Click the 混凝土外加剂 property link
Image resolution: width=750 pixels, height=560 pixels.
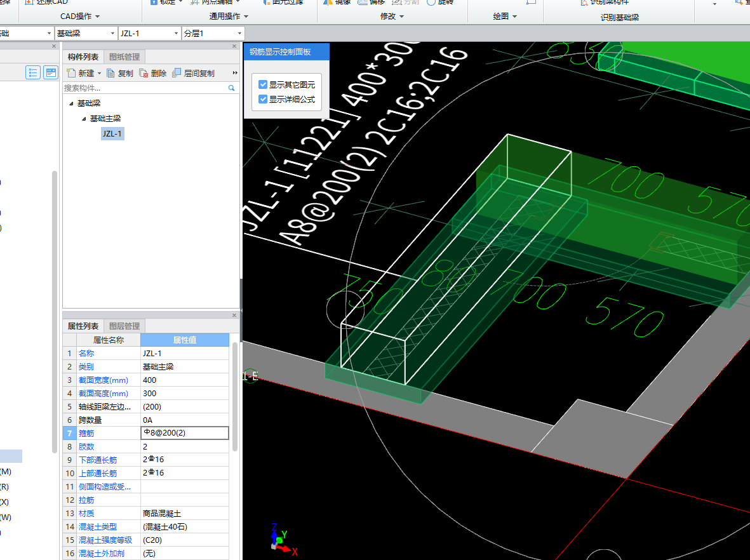pyautogui.click(x=102, y=553)
